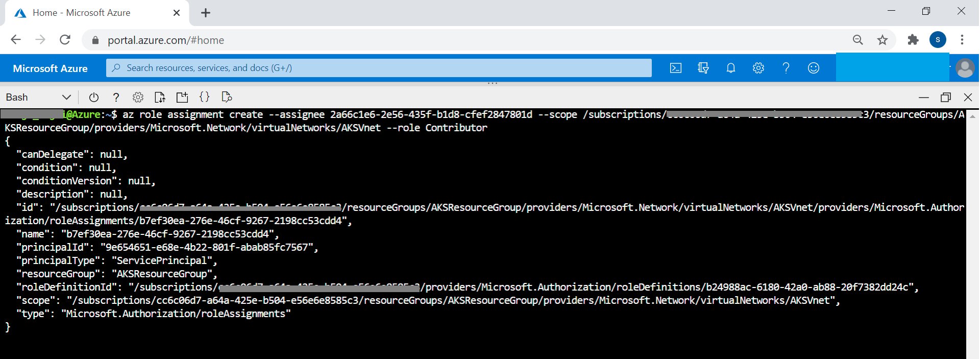Open Azure portal settings gear
Screen dimensions: 980x359
[758, 68]
